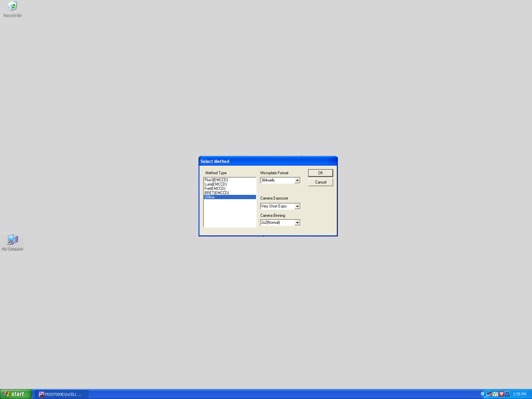Click the Camera Exposure label
532x399 pixels.
click(274, 198)
